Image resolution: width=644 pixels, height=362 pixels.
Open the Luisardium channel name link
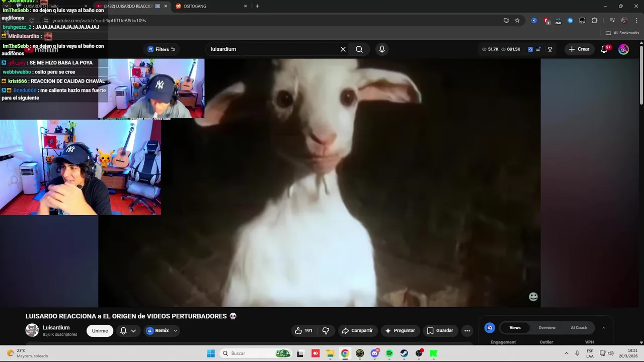click(x=56, y=328)
